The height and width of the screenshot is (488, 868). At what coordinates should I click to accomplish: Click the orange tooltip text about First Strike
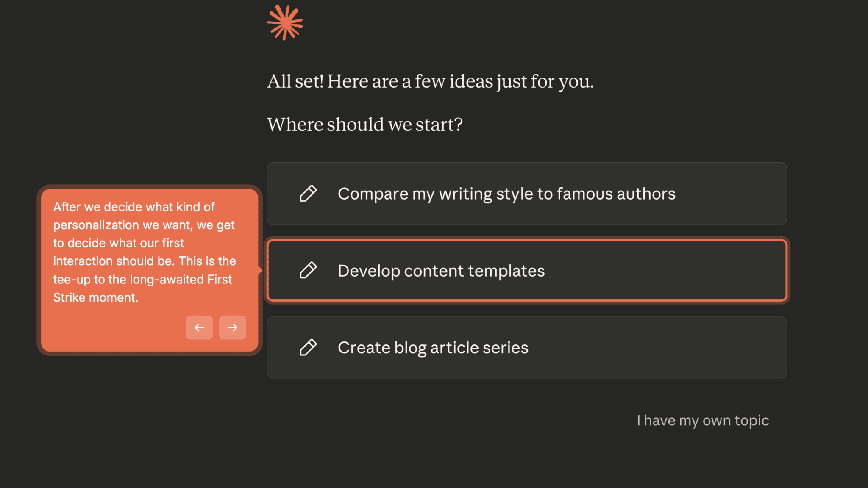coord(144,252)
